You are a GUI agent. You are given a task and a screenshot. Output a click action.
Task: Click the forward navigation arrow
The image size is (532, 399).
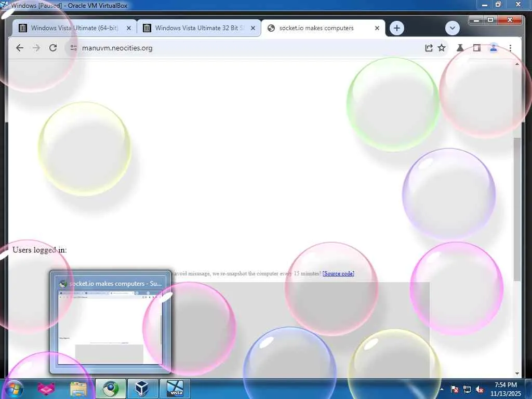36,48
